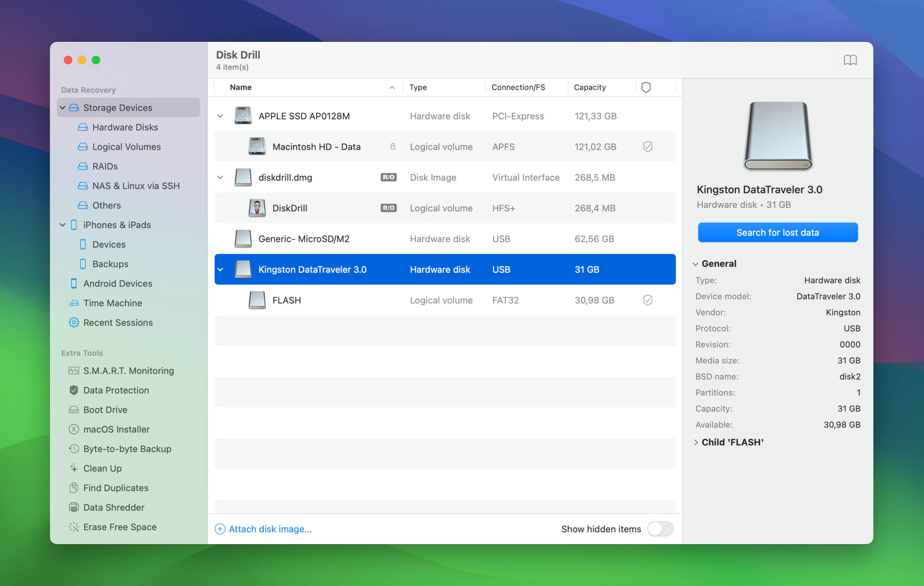Click R/O badge on diskdrill.dmg
This screenshot has width=924, height=586.
click(x=388, y=177)
